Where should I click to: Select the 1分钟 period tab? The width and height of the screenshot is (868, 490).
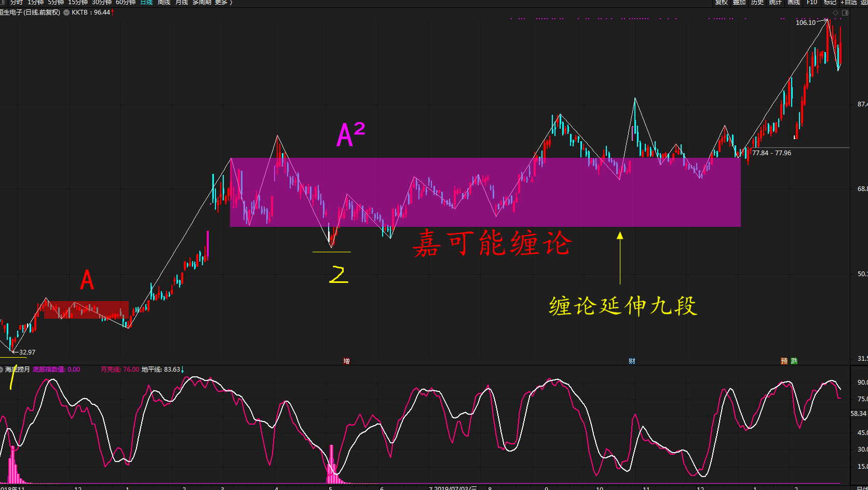[36, 2]
